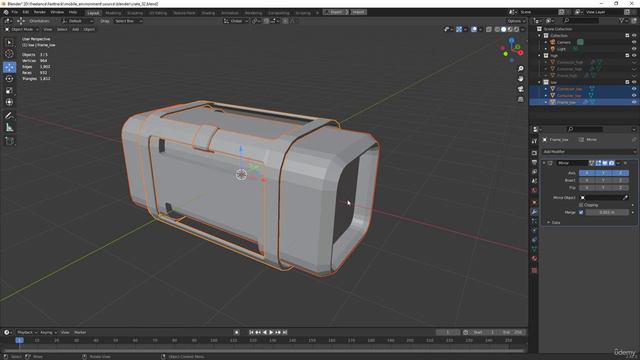Open the viewport Add menu
This screenshot has height=360, width=640.
pyautogui.click(x=76, y=29)
